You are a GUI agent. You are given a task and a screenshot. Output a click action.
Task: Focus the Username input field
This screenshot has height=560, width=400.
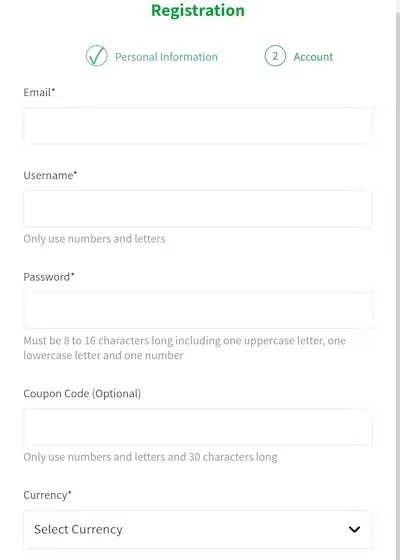[198, 209]
